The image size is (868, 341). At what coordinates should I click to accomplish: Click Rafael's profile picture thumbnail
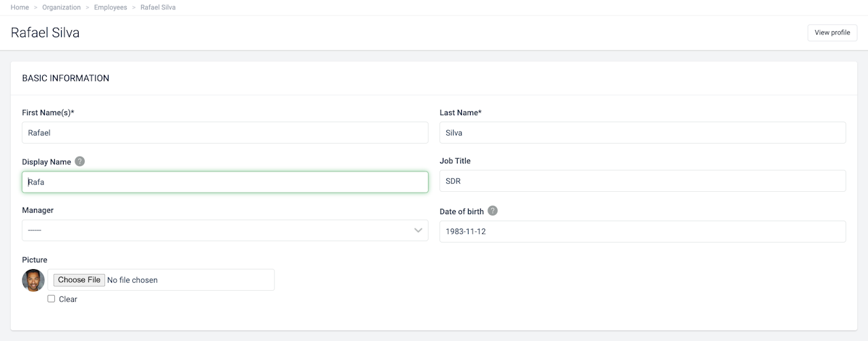tap(33, 280)
